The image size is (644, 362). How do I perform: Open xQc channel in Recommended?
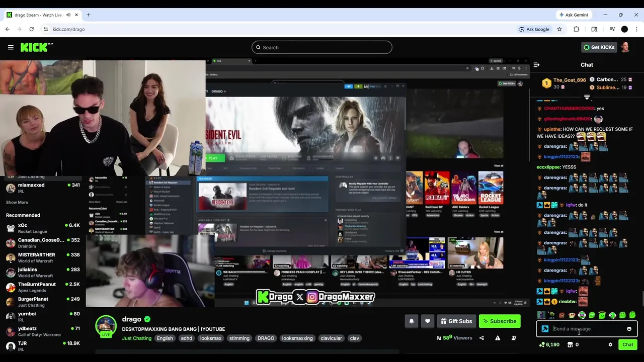[x=43, y=228]
